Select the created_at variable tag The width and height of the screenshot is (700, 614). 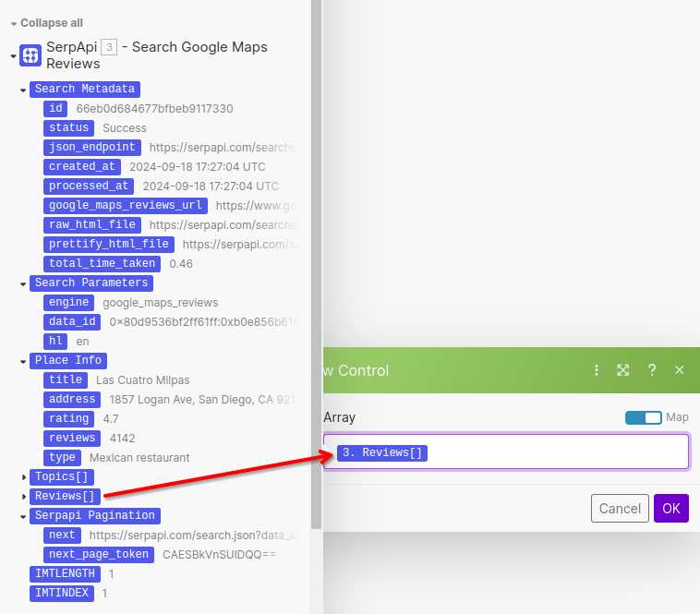point(82,167)
